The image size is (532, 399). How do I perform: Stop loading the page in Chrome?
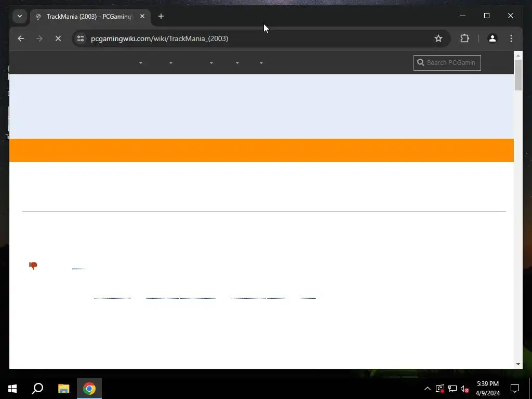coord(58,38)
